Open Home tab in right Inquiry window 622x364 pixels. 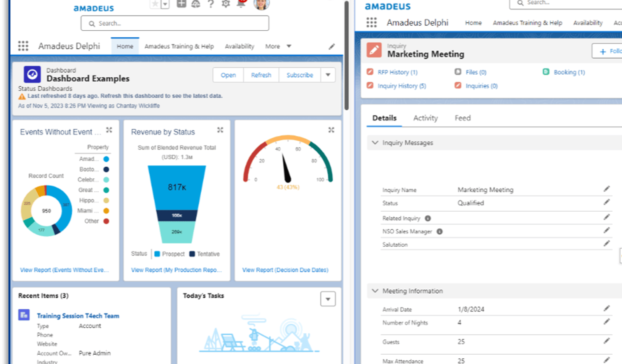coord(473,23)
